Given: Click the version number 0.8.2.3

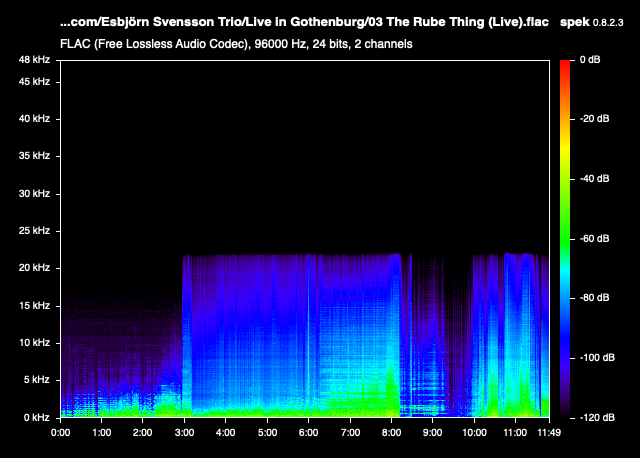Looking at the screenshot, I should pos(608,23).
